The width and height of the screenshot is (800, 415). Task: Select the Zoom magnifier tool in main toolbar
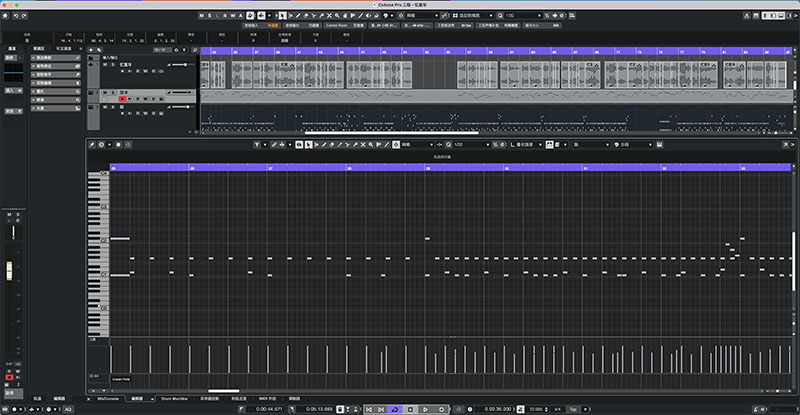tap(337, 15)
